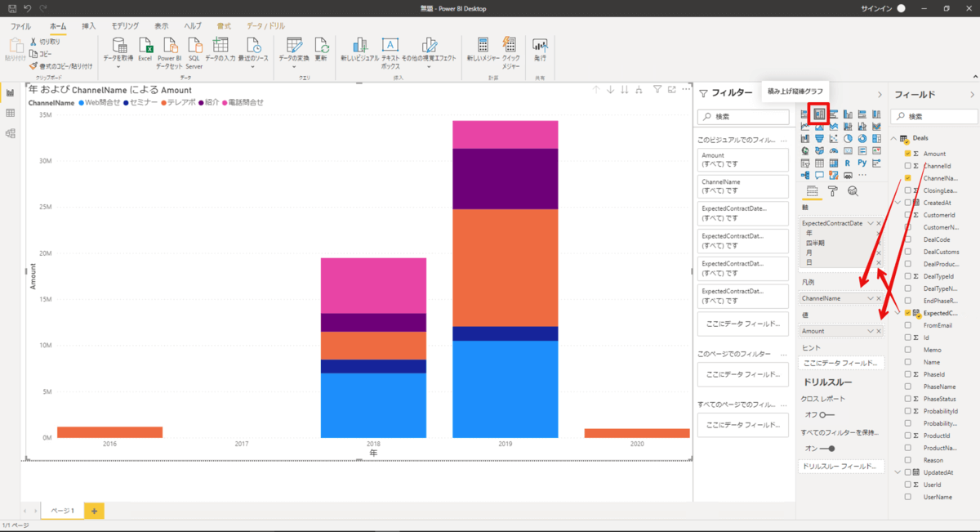The image size is (980, 532).
Task: Click the Python visual (Py) icon
Action: (x=862, y=163)
